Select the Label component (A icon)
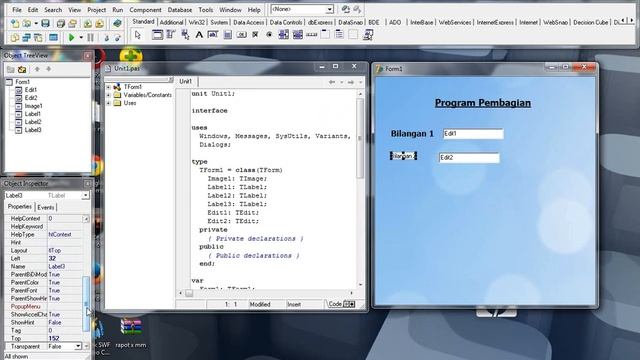The width and height of the screenshot is (640, 360). tap(199, 35)
